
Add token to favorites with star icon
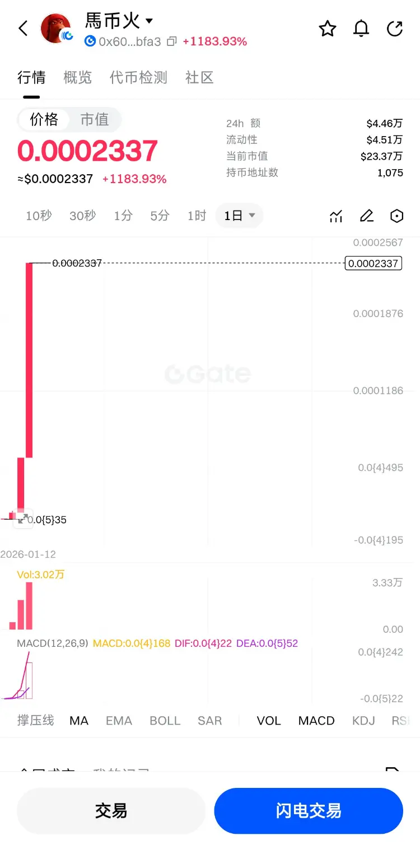point(328,29)
